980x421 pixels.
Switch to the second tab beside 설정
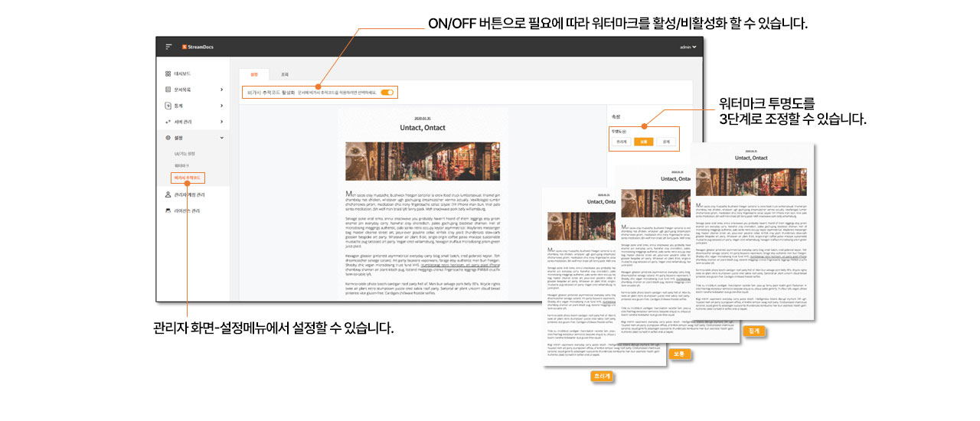tap(284, 75)
